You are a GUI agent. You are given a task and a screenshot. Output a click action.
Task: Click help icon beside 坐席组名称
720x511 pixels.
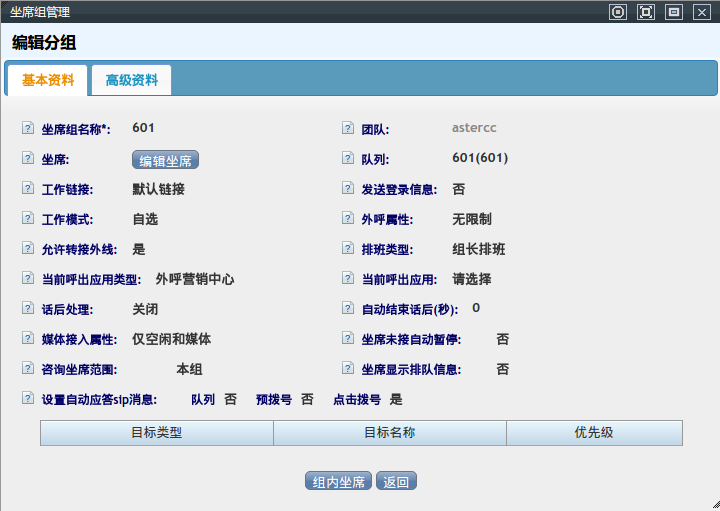[28, 129]
